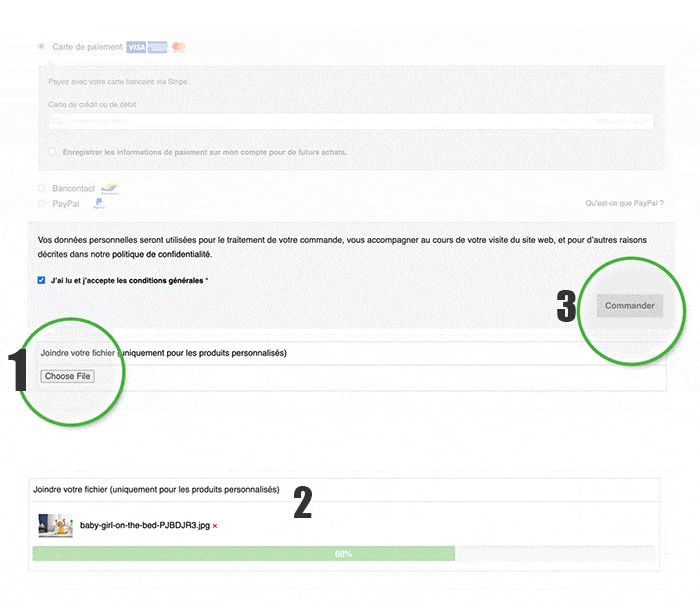Select Carte de paiement radio option
Screen dimensions: 700x601
[x=41, y=46]
